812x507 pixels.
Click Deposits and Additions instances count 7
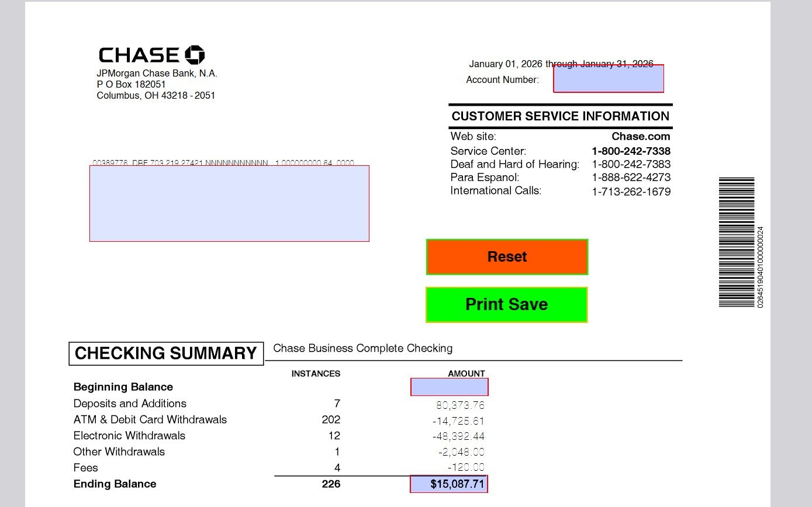(x=337, y=404)
